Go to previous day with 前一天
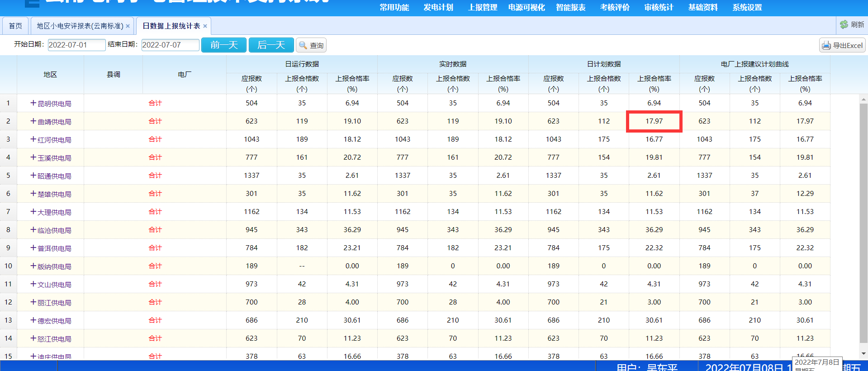 pos(224,45)
